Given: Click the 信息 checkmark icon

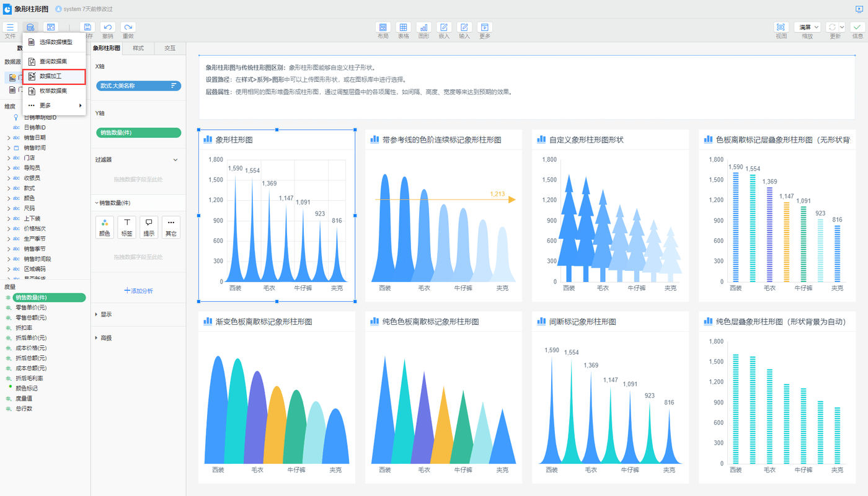Looking at the screenshot, I should [x=857, y=27].
